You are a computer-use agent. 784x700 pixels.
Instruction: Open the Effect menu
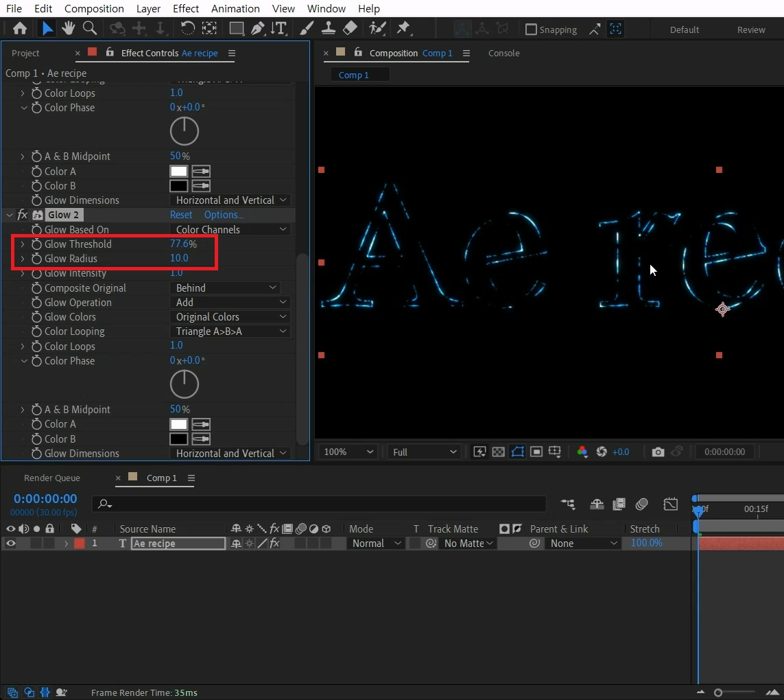185,8
